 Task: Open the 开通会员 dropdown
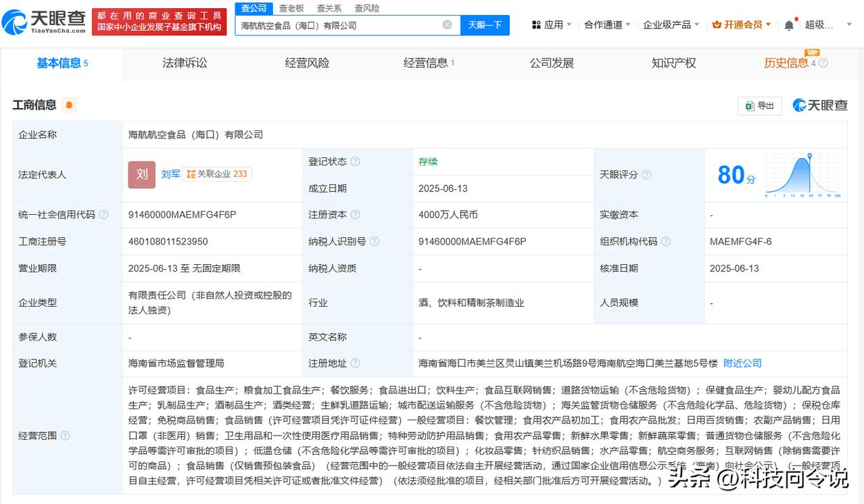742,25
